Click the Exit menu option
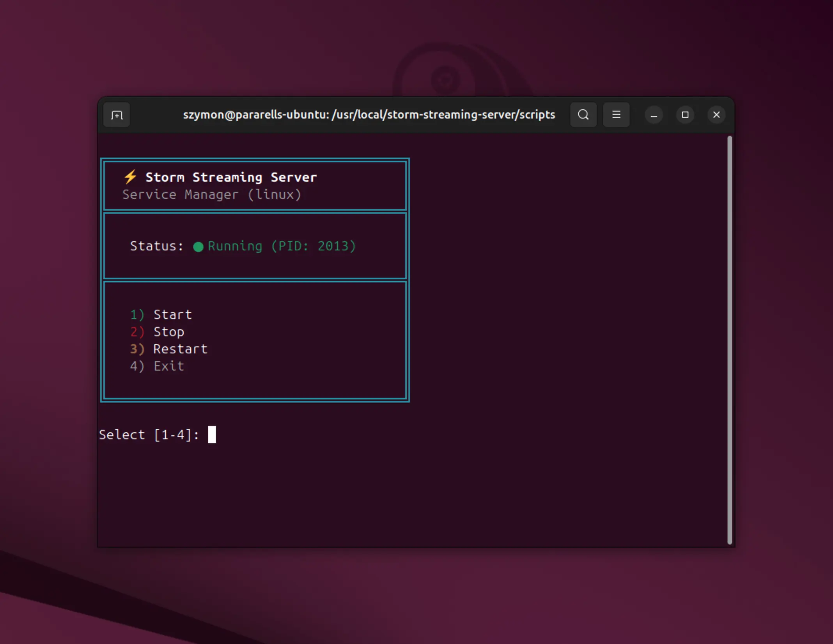Viewport: 833px width, 644px height. click(x=168, y=366)
